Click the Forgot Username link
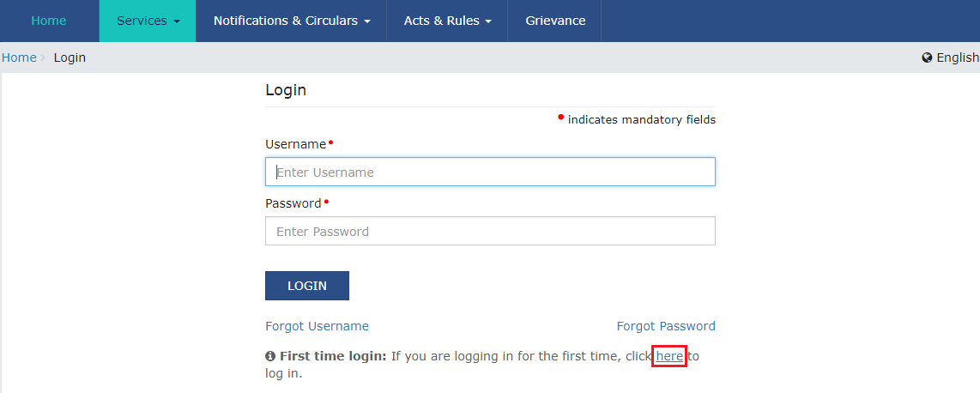980x393 pixels. pyautogui.click(x=317, y=326)
